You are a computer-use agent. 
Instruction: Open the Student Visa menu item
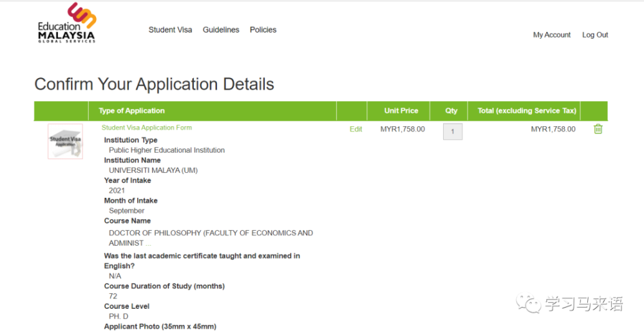click(x=170, y=30)
